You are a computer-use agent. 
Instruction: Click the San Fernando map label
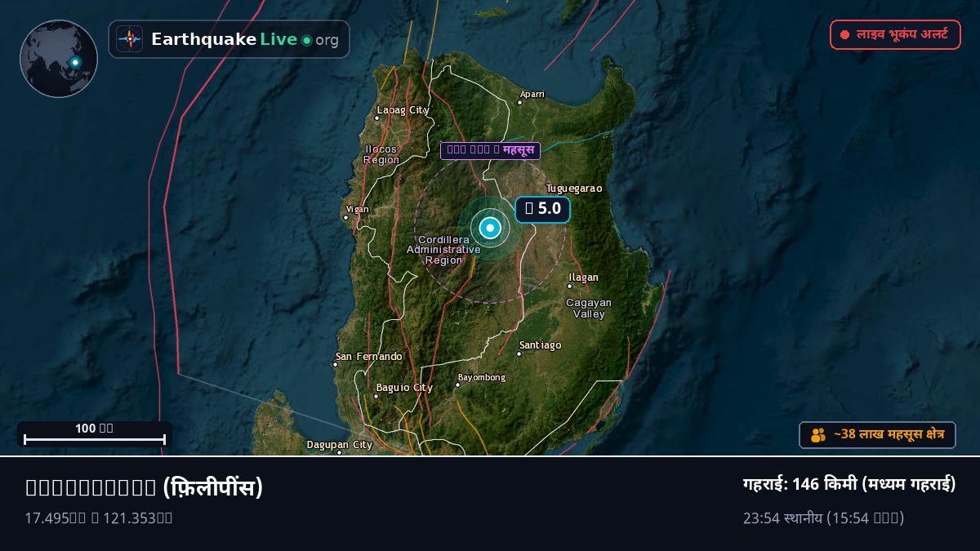point(368,357)
